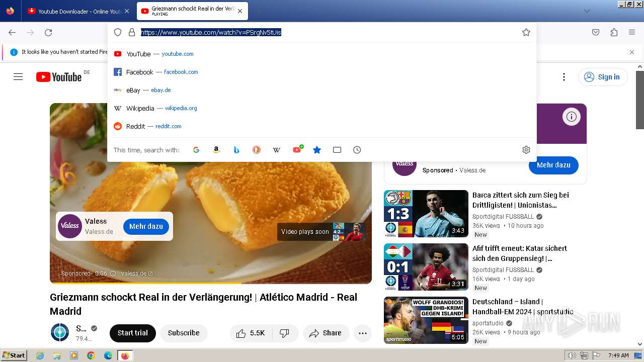The height and width of the screenshot is (362, 644).
Task: Subscribe to the channel
Action: [x=184, y=333]
